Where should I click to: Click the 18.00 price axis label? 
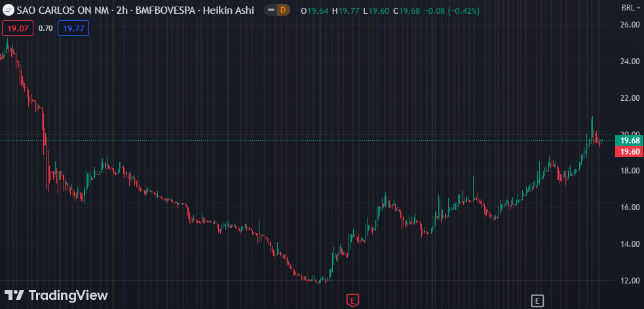630,171
